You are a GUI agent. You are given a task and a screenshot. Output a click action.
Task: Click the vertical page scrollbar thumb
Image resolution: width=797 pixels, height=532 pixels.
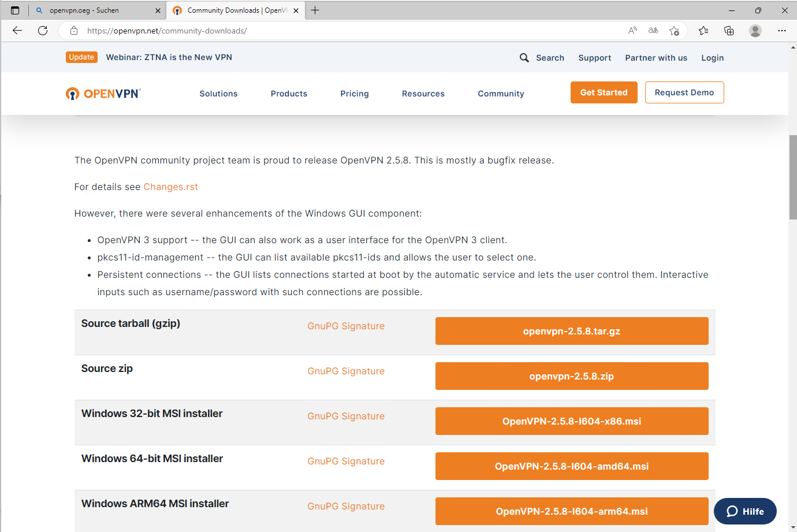point(793,177)
